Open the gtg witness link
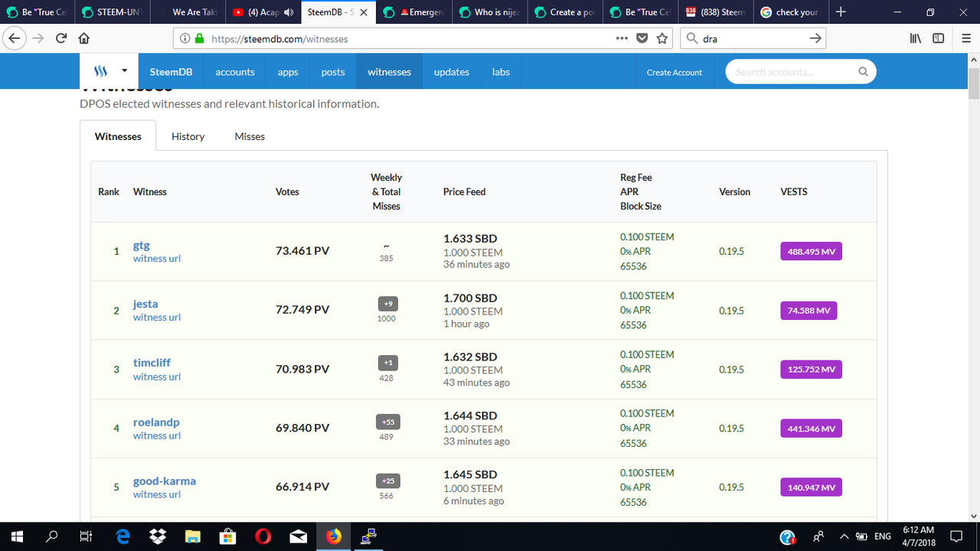 click(142, 246)
